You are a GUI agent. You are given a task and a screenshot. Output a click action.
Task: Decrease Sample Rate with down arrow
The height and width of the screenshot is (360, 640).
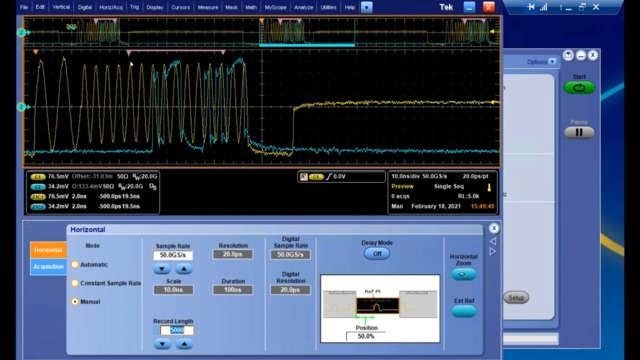(x=162, y=269)
